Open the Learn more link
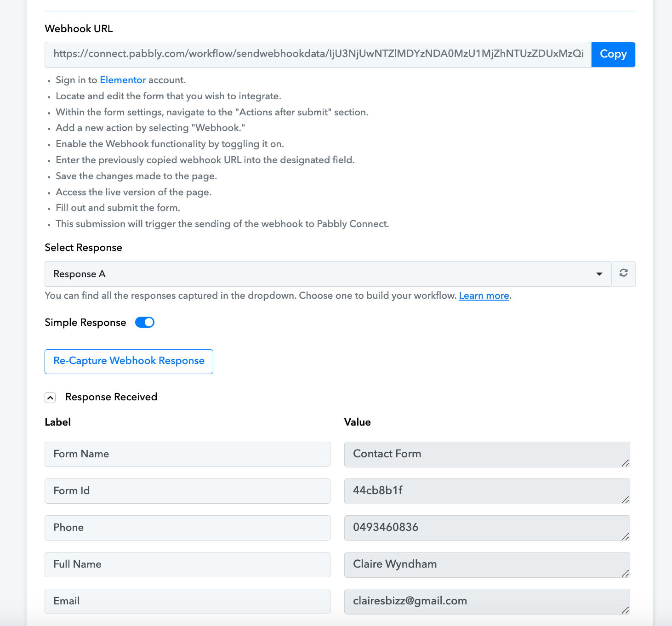Screen dimensions: 672x626 coord(484,296)
